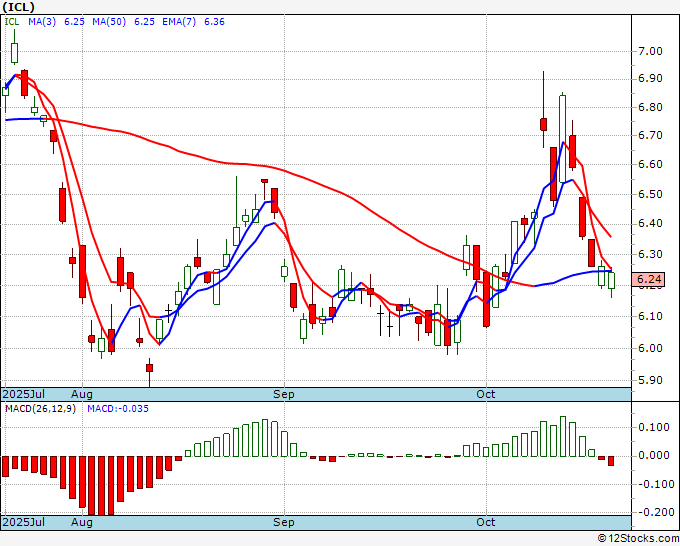Click the MACD:-0.035 value readout

pos(118,409)
